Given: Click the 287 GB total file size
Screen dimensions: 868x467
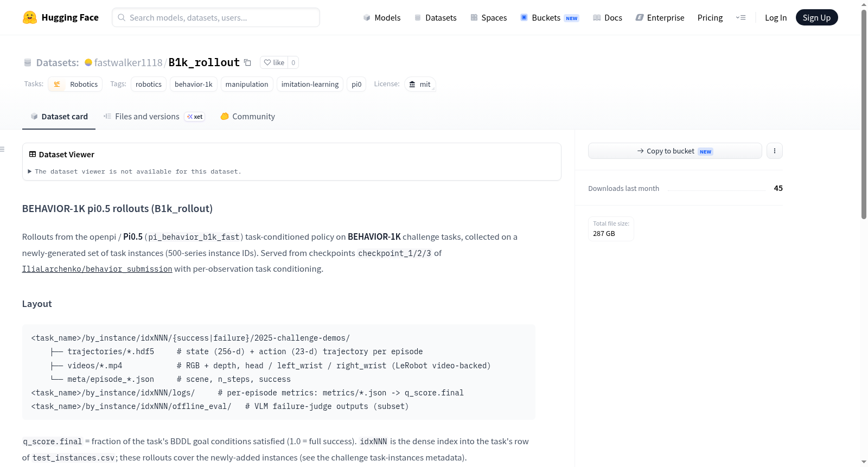Looking at the screenshot, I should click(x=604, y=234).
